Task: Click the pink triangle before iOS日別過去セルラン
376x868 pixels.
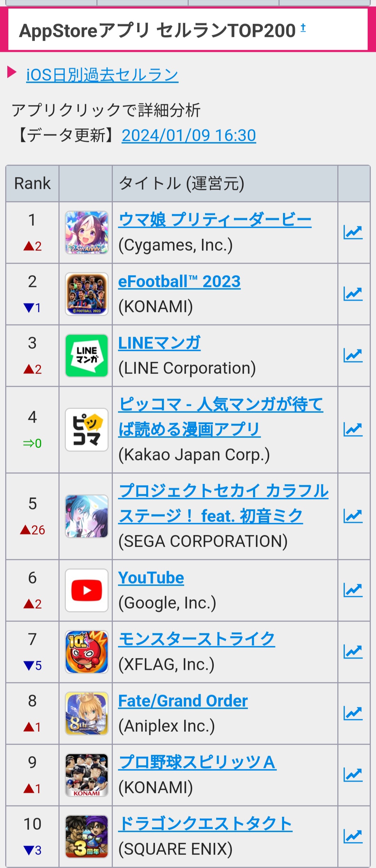Action: 12,72
